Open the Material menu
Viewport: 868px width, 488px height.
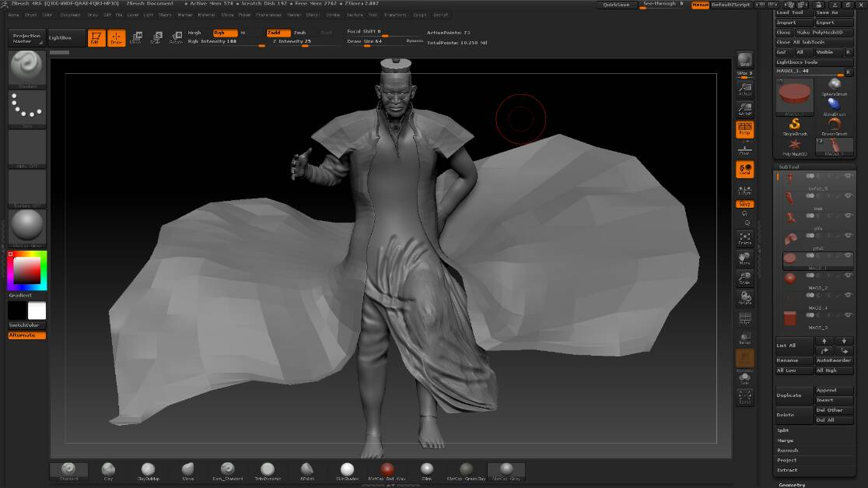[x=206, y=15]
